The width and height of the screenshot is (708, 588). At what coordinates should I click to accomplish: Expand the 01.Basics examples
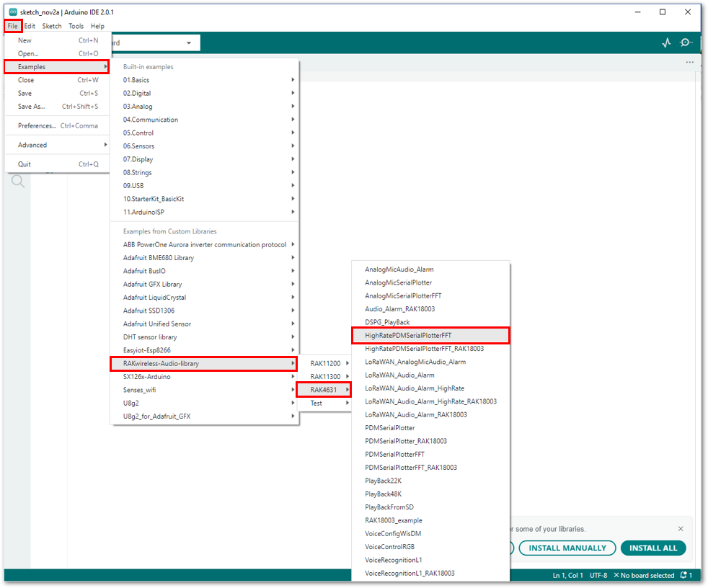click(x=205, y=80)
